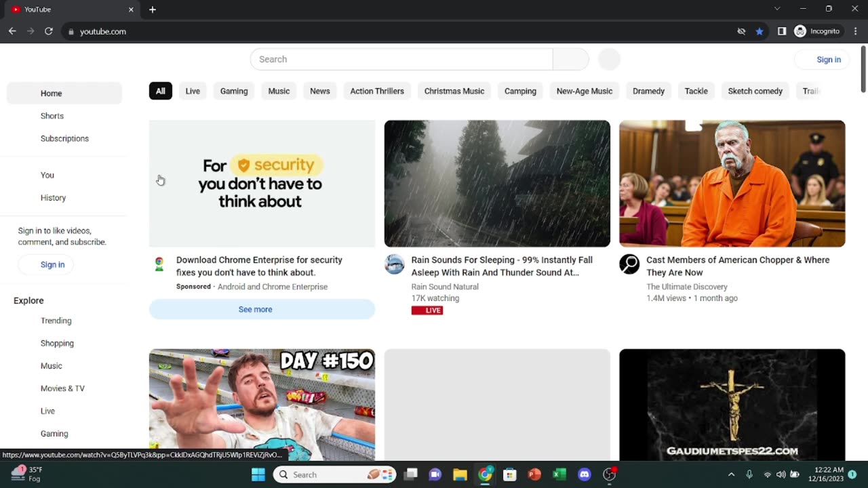Open Music under Explore sidebar
Image resolution: width=868 pixels, height=488 pixels.
[x=64, y=366]
